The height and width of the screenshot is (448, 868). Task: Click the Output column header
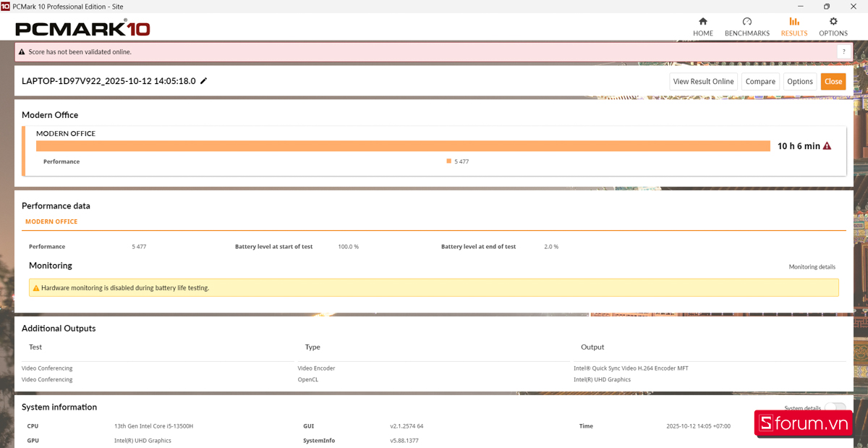point(592,347)
